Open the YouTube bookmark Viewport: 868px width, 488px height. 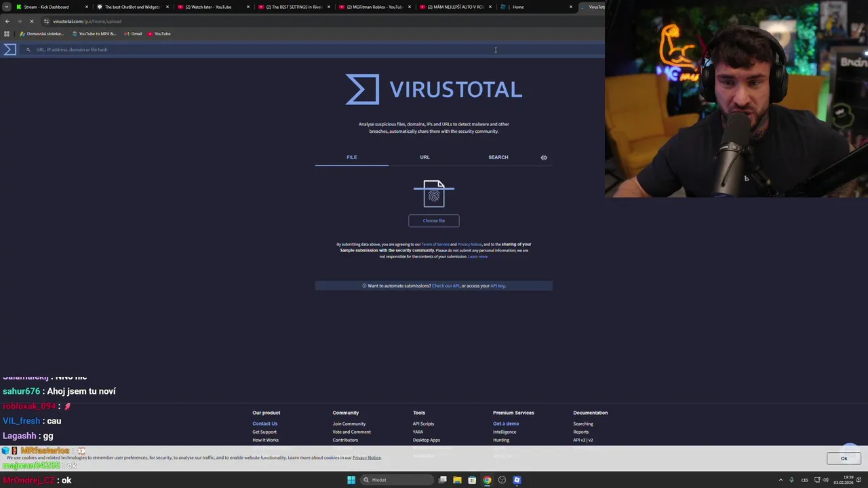[x=159, y=34]
